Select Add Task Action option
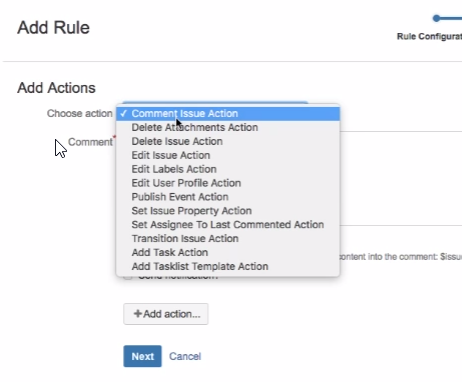 click(228, 252)
